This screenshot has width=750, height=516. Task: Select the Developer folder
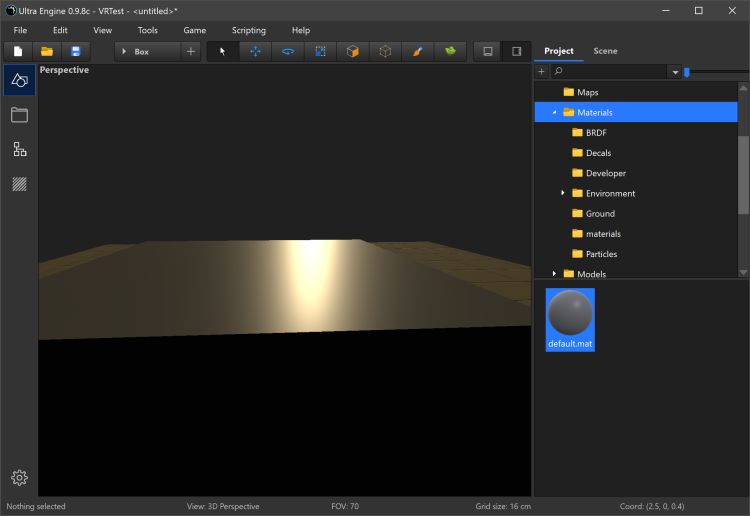pyautogui.click(x=599, y=173)
